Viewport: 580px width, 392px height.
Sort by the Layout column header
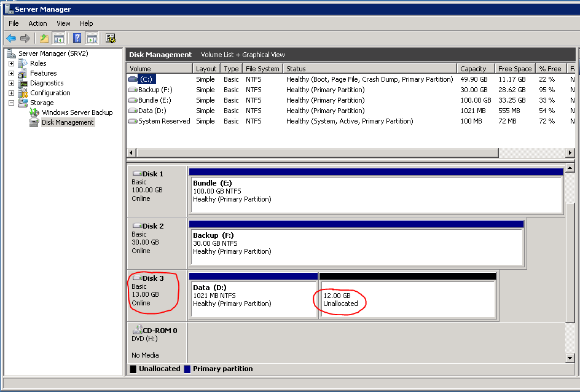[206, 69]
